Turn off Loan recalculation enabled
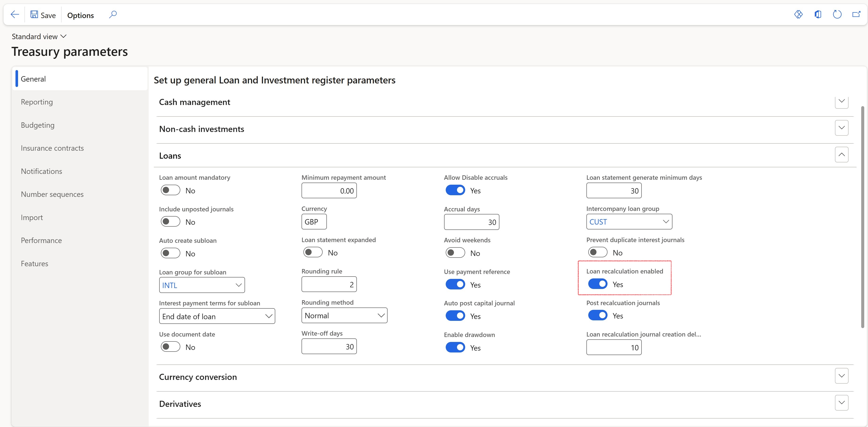 pos(598,284)
